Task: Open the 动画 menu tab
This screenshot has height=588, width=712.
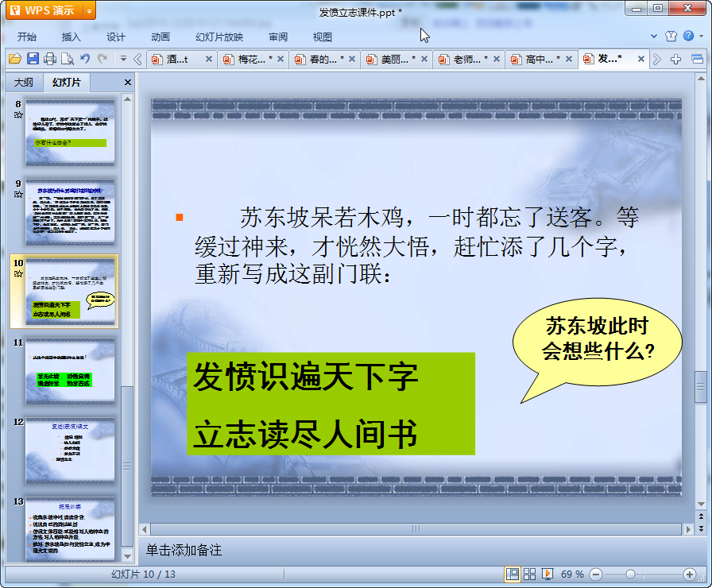Action: click(x=161, y=37)
